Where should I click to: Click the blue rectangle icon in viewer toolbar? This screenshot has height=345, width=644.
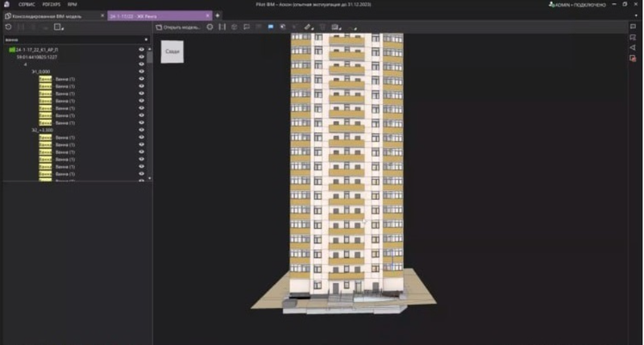pos(271,27)
